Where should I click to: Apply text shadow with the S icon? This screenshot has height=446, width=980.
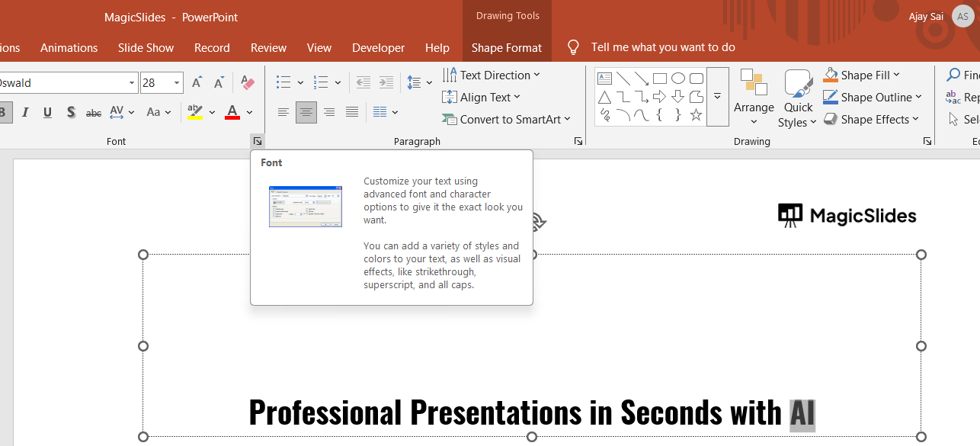tap(71, 112)
